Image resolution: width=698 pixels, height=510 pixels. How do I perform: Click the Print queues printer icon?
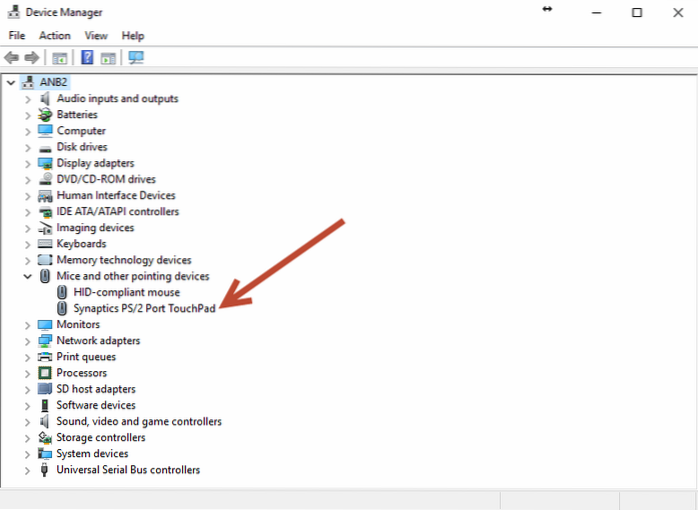tap(45, 357)
